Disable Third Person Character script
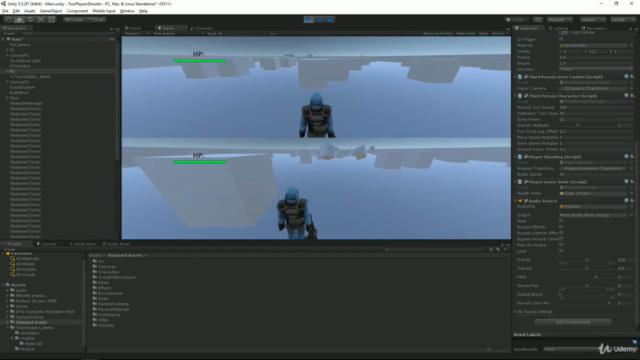The height and width of the screenshot is (360, 640). (526, 96)
